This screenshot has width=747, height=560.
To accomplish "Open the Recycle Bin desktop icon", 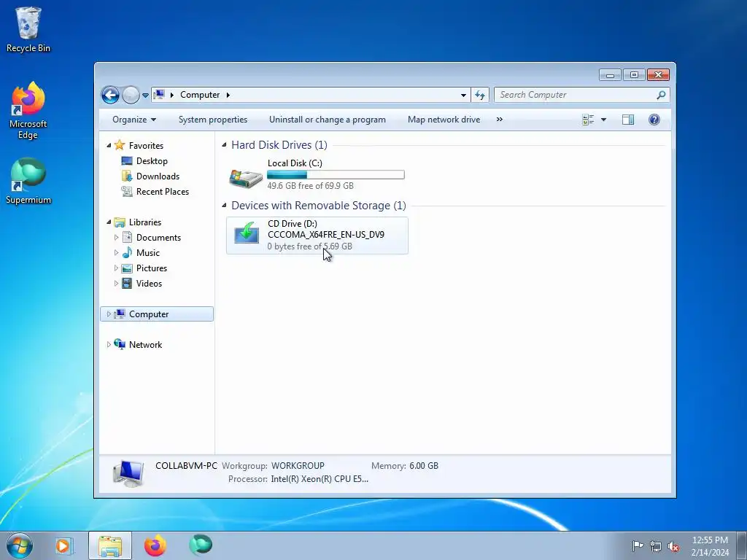I will 28,29.
